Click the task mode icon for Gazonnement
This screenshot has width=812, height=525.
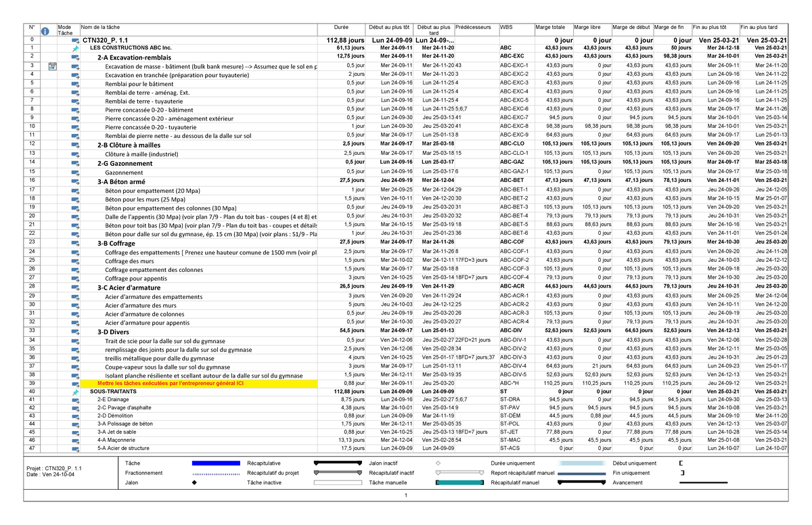click(75, 173)
